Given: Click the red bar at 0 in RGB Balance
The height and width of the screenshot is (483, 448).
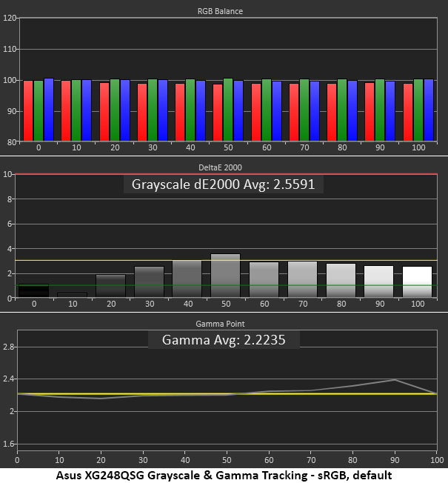Looking at the screenshot, I should pos(28,111).
